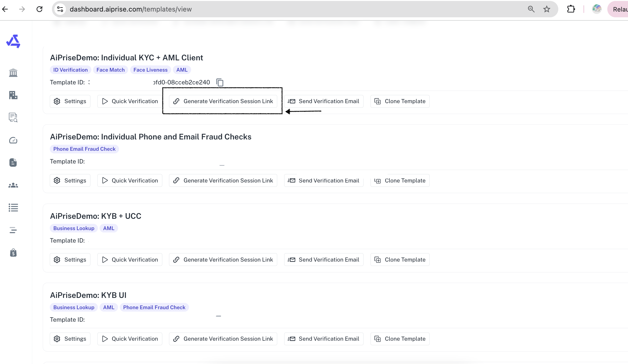Screen dimensions: 628x364
Task: Start Quick Verification for KYB + UCC
Action: (130, 260)
